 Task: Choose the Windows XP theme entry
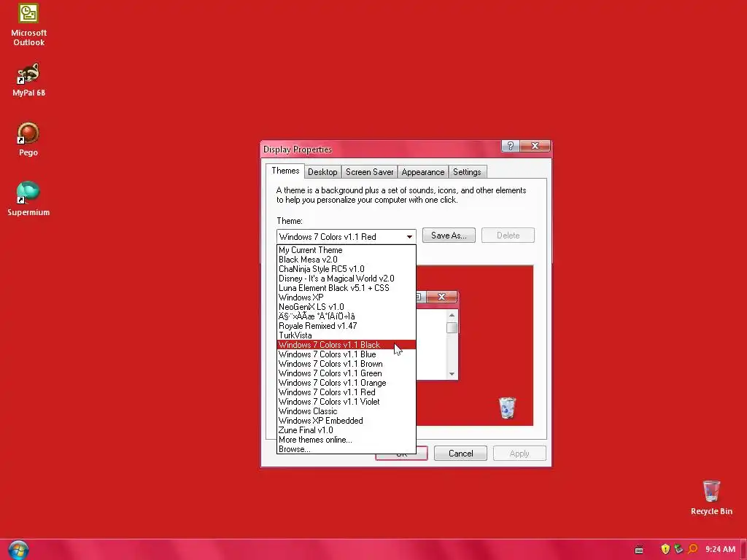(x=347, y=297)
